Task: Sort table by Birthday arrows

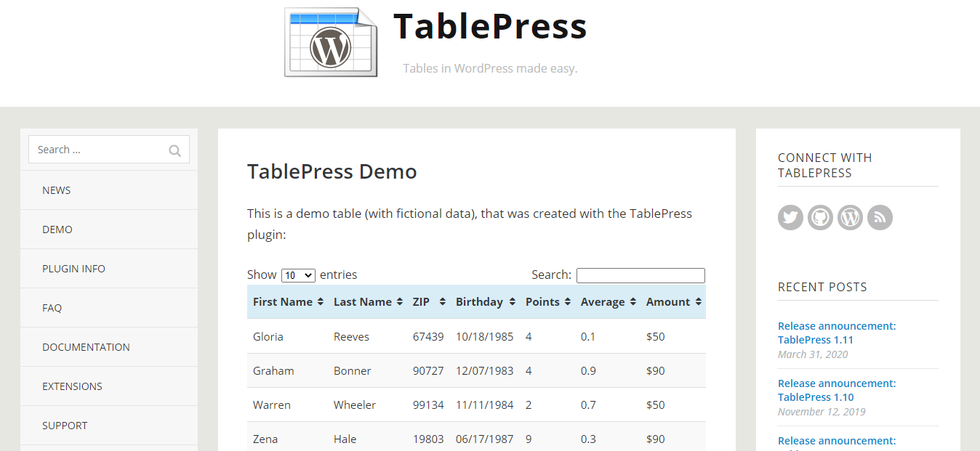Action: 513,302
